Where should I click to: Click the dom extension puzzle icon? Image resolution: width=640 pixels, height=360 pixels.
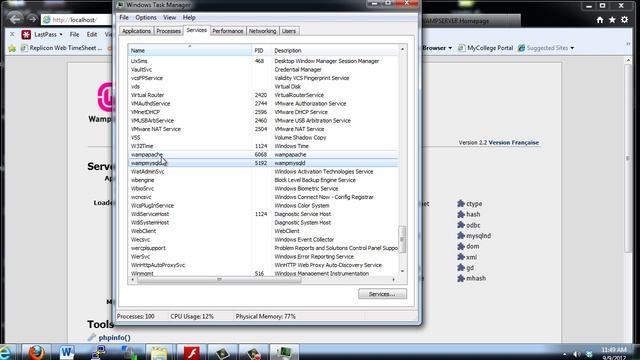point(461,246)
